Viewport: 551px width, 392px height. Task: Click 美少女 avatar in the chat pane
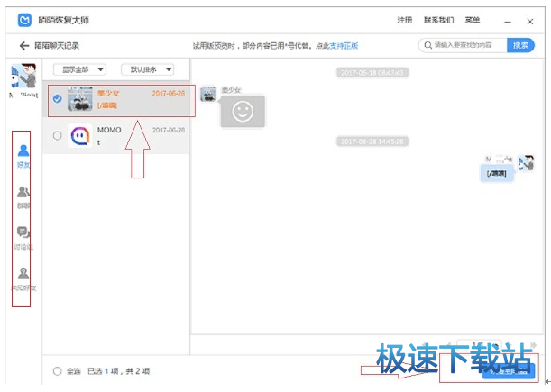pyautogui.click(x=208, y=94)
